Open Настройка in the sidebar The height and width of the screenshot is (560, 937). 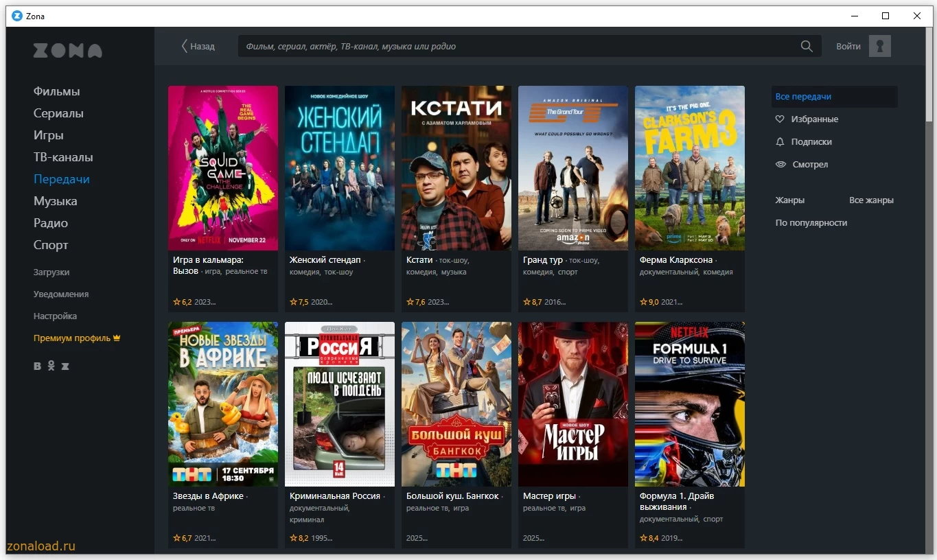pos(55,316)
